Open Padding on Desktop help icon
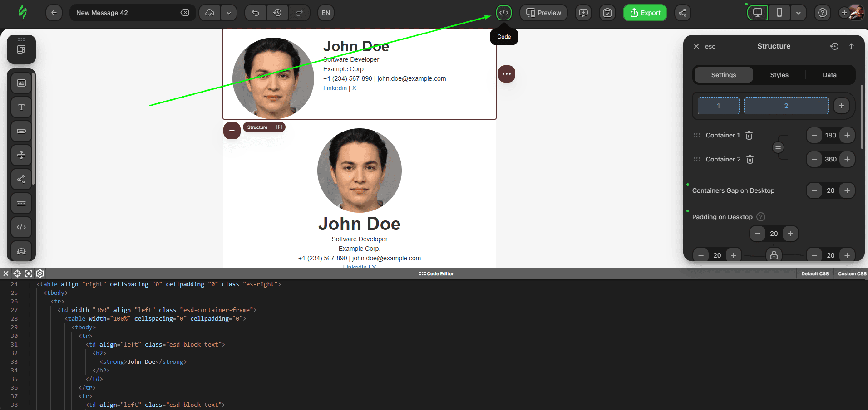Screen dimensions: 868x410 [761, 217]
